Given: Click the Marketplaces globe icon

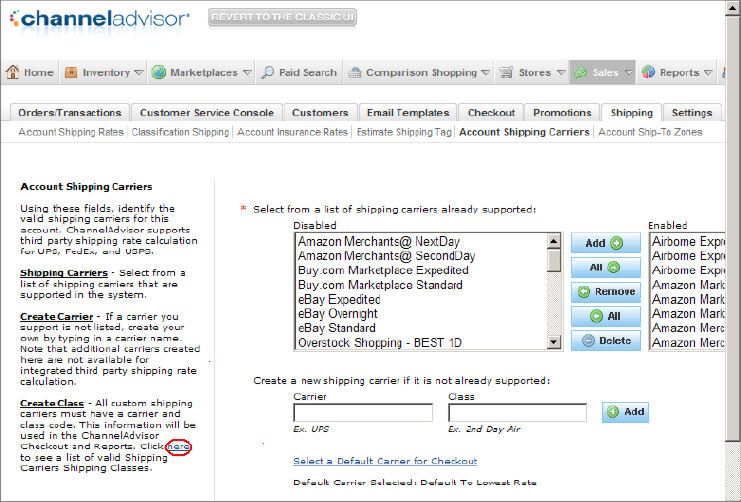Looking at the screenshot, I should tap(158, 72).
